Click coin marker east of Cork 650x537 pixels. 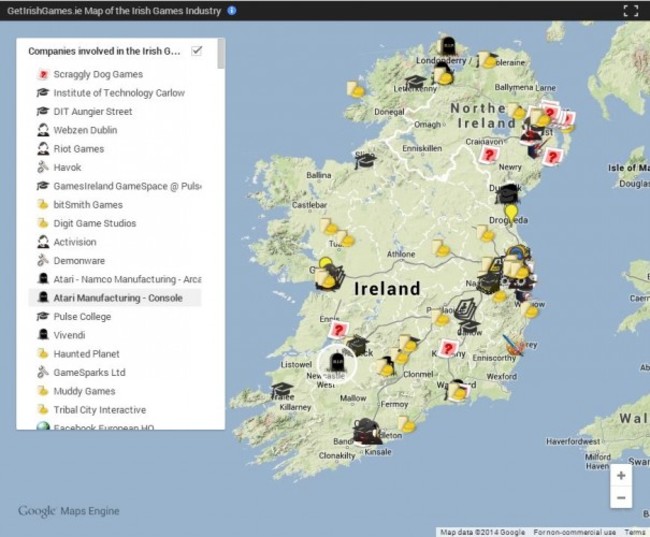click(x=406, y=425)
